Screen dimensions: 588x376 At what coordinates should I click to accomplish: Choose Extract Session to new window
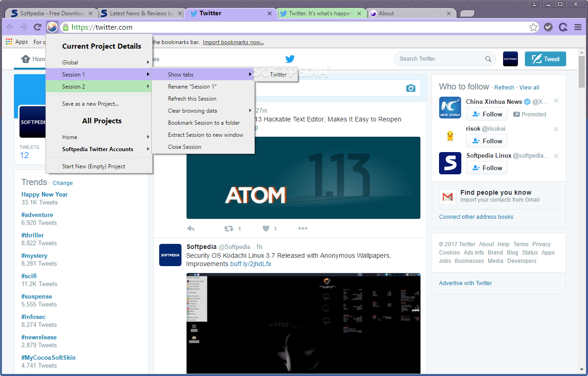coord(203,134)
